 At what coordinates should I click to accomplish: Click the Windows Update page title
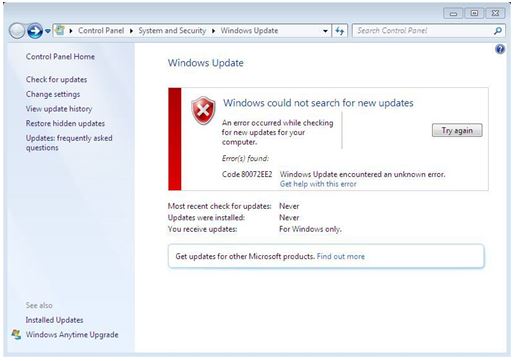(x=206, y=63)
